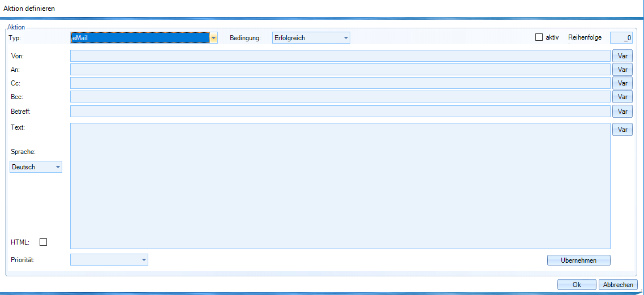The width and height of the screenshot is (644, 295).
Task: Click the Var button next to An
Action: coord(622,70)
